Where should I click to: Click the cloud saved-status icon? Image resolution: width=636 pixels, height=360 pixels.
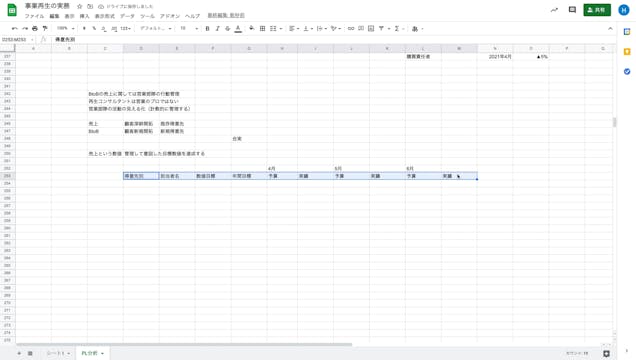[101, 6]
